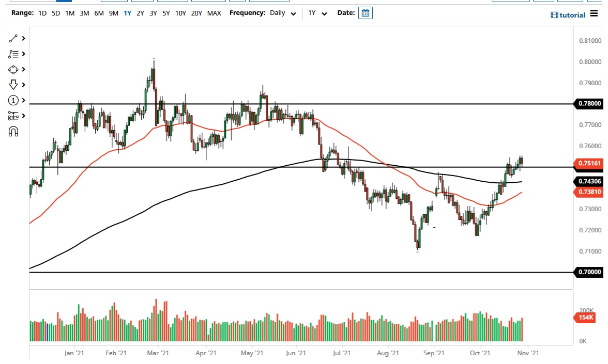Click the Jan '21 axis label
The width and height of the screenshot is (608, 364).
74,353
